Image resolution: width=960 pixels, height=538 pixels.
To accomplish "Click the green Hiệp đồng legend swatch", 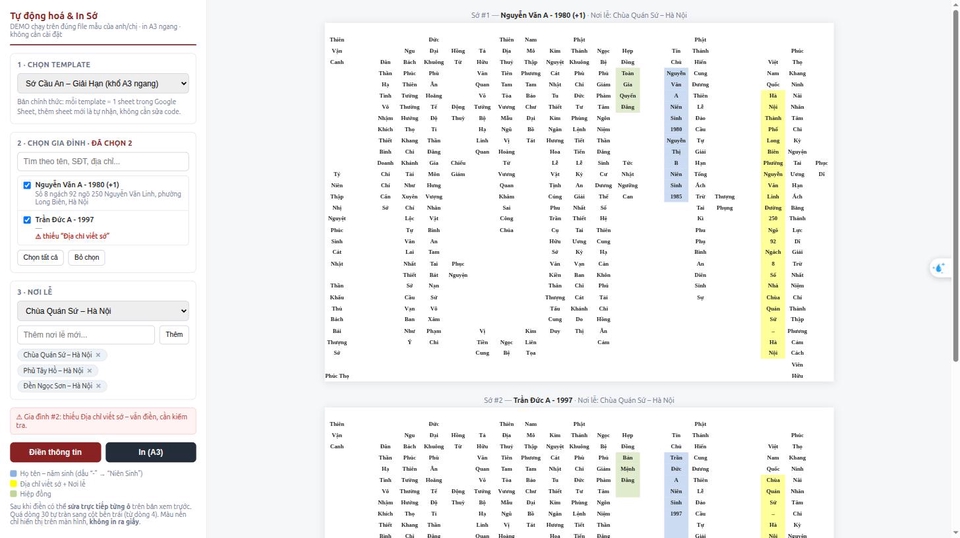I will tap(13, 494).
